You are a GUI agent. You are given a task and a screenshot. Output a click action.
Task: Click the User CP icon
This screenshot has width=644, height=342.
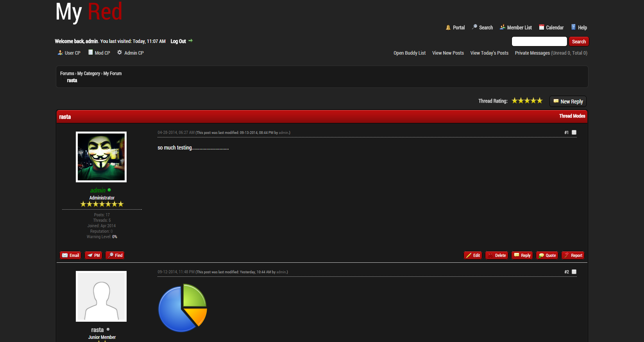click(x=60, y=53)
